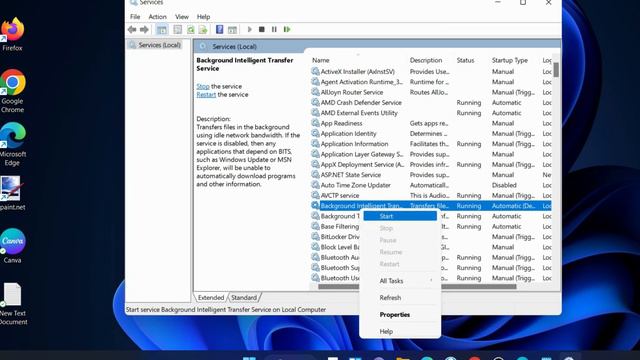Select the AllJoyn Router Service row
Screen dimensions: 640x360
click(x=431, y=92)
